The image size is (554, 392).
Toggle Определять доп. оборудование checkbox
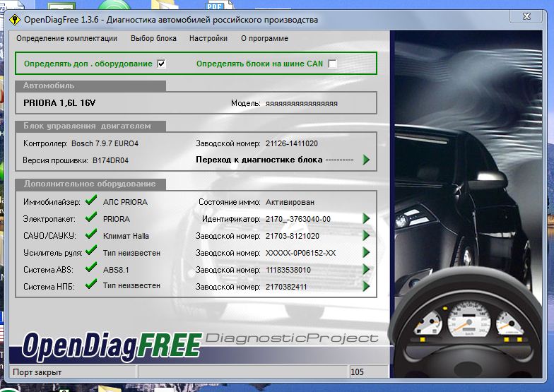click(x=161, y=64)
